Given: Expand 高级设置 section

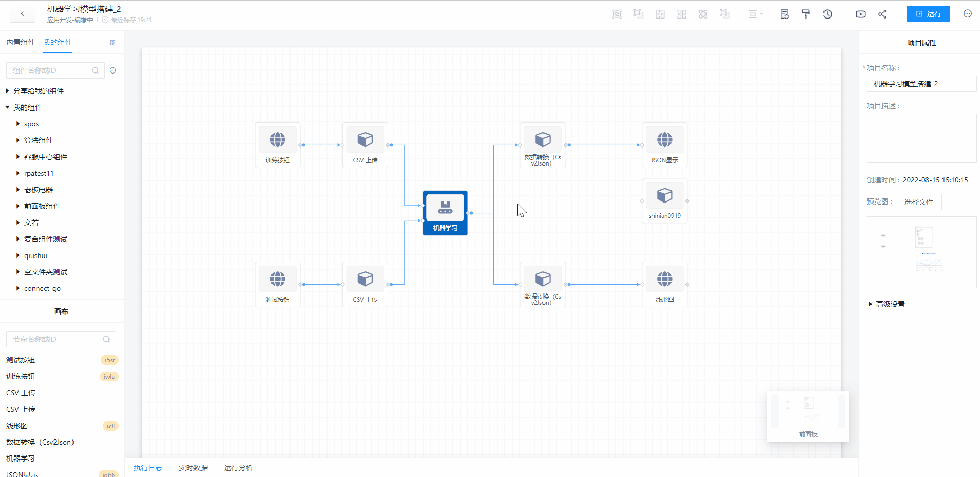Looking at the screenshot, I should pyautogui.click(x=890, y=304).
